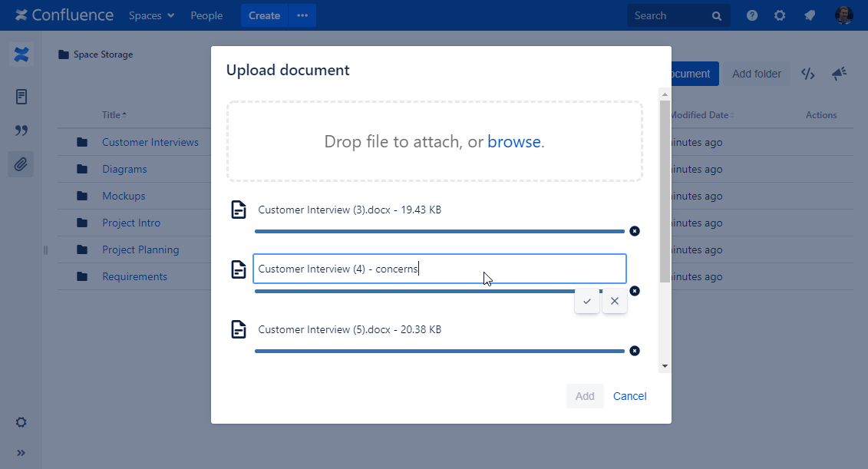
Task: Click the Customer Interview (4) filename field
Action: pos(439,269)
